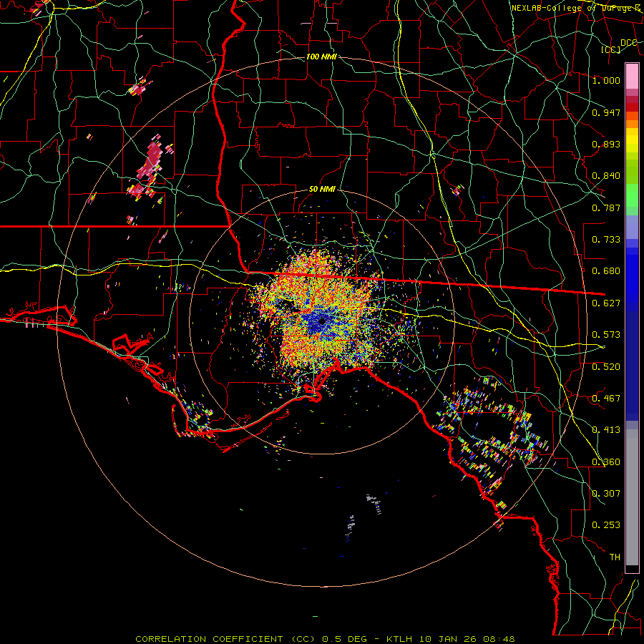Click the 0.840 color scale value
Viewport: 644px width, 644px height.
coord(606,176)
